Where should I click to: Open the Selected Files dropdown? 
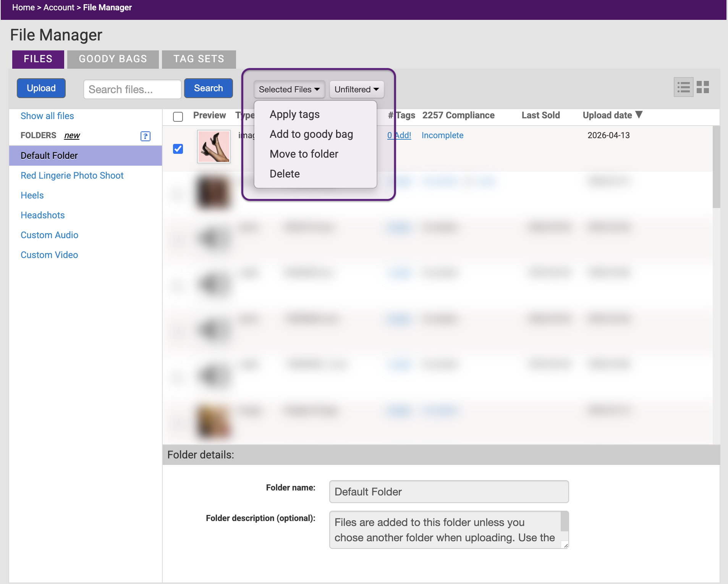(289, 89)
